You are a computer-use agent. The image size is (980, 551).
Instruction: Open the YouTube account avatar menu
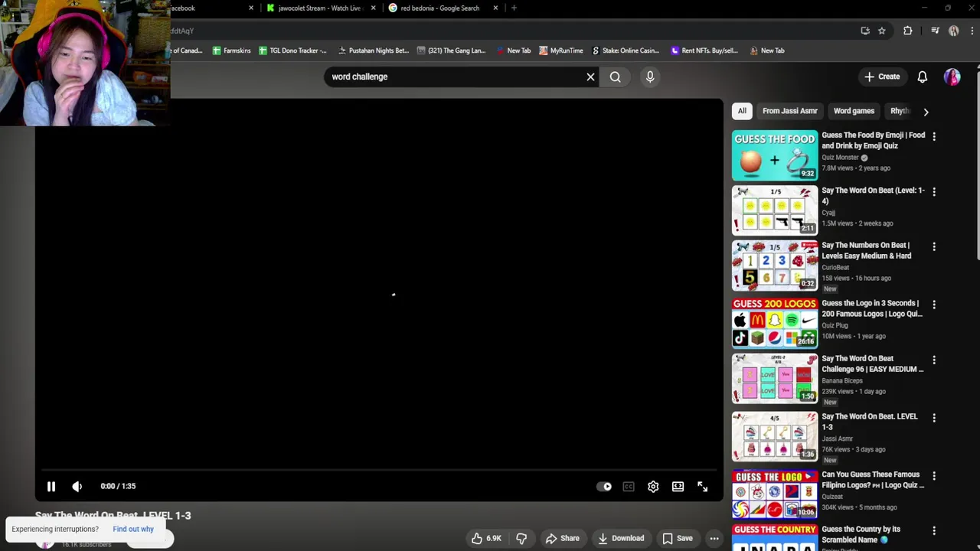952,77
